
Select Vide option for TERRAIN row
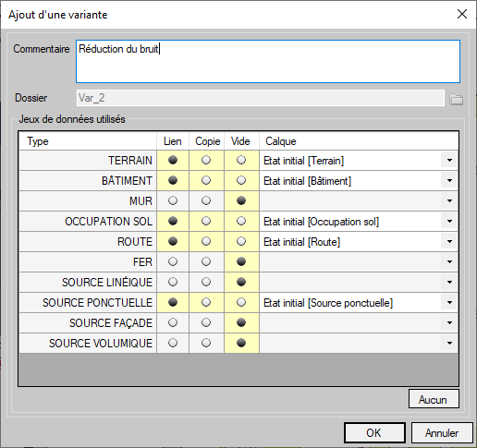[241, 160]
